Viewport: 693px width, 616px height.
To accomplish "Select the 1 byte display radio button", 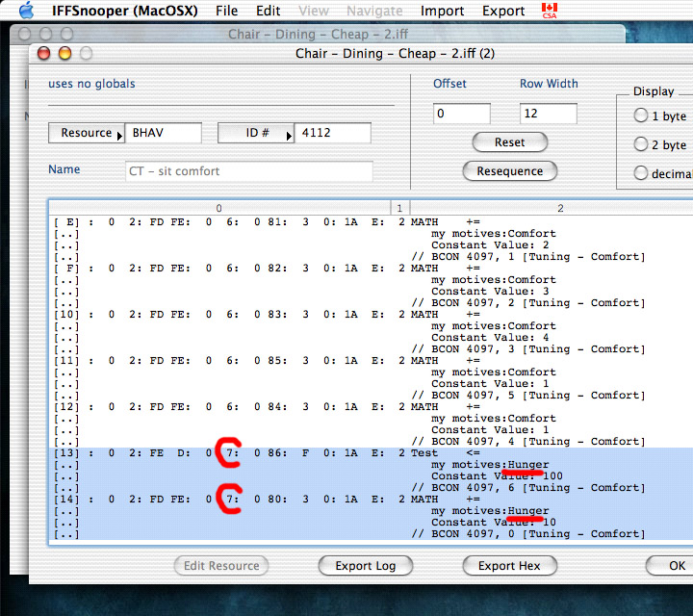I will coord(641,116).
